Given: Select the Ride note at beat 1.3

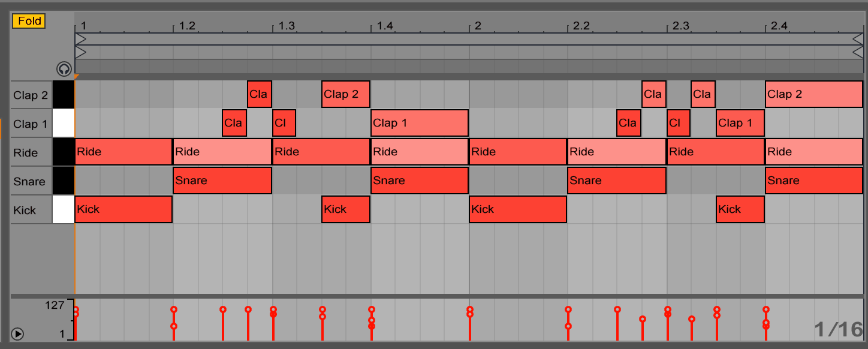Looking at the screenshot, I should point(321,152).
